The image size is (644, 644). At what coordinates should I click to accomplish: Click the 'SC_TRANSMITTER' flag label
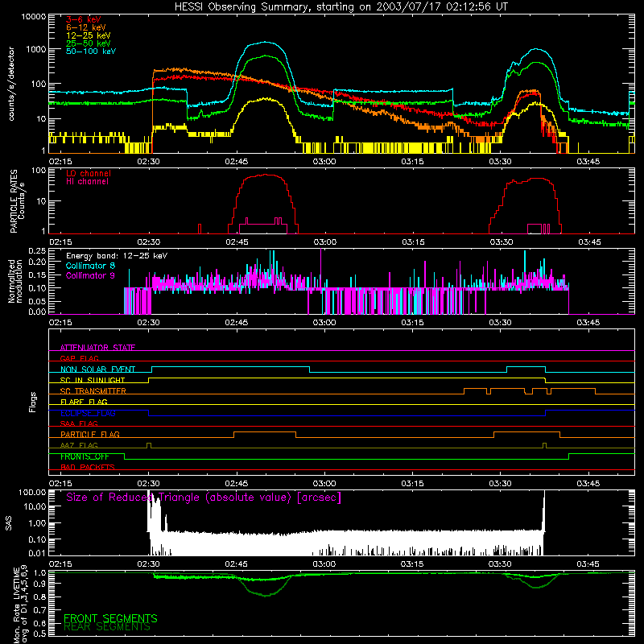pos(93,390)
